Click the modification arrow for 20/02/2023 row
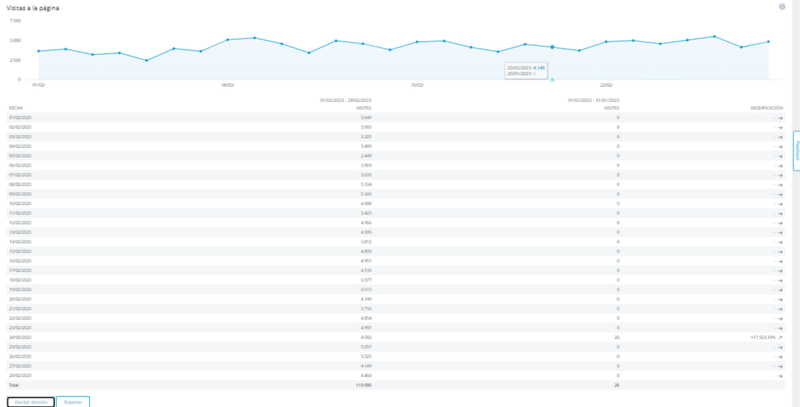Screen dimensions: 800x407 pos(779,299)
